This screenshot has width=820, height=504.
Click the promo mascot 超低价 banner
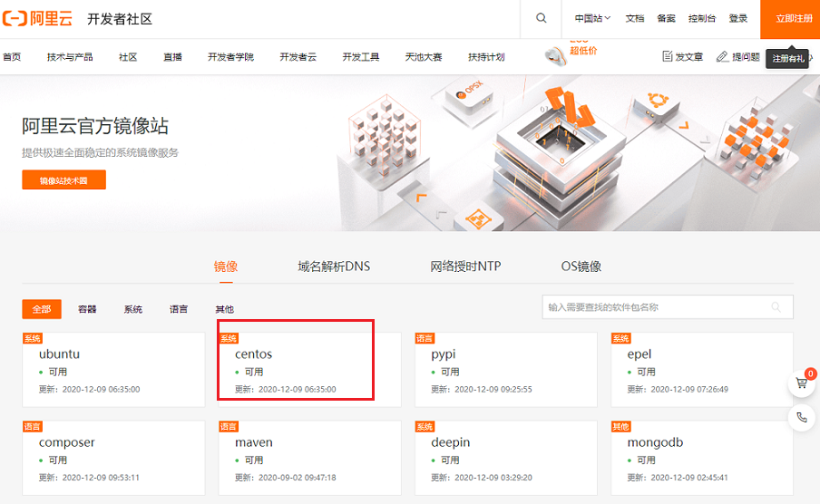[571, 53]
